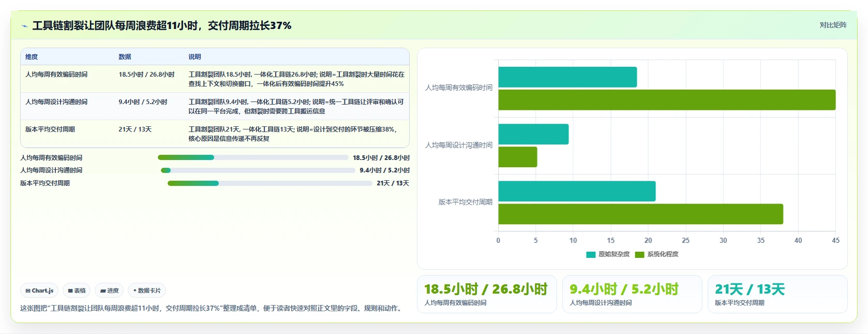This screenshot has height=334, width=868.
Task: Select the Chart.js tag chip
Action: pyautogui.click(x=40, y=291)
